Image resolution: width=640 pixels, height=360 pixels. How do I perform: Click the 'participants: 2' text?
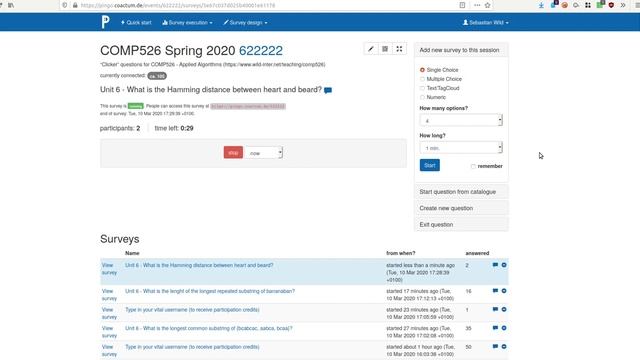120,128
